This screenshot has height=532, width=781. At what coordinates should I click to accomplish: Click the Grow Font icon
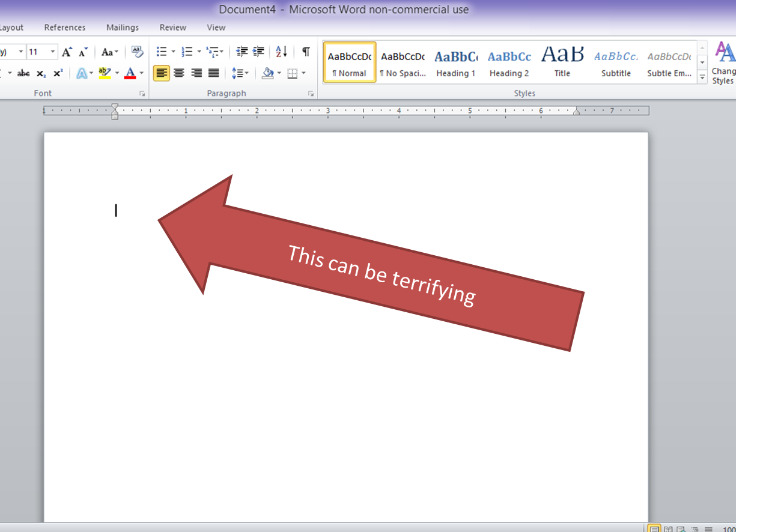pos(67,52)
